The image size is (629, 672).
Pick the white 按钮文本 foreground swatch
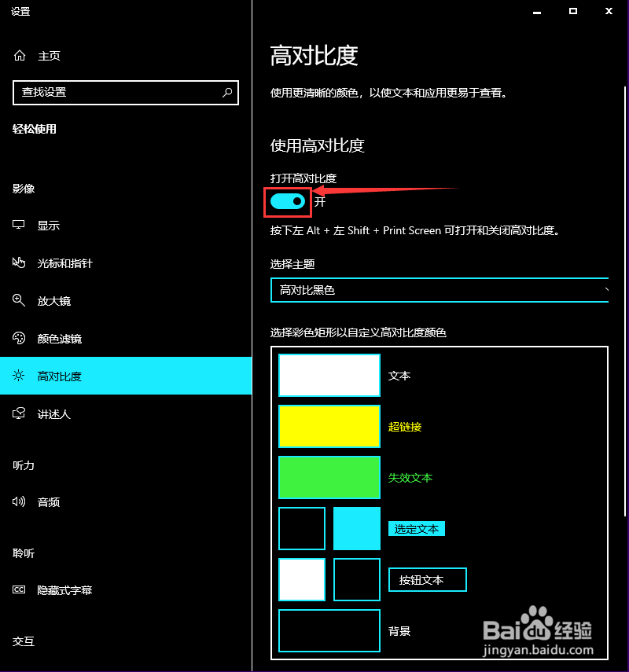pos(302,579)
